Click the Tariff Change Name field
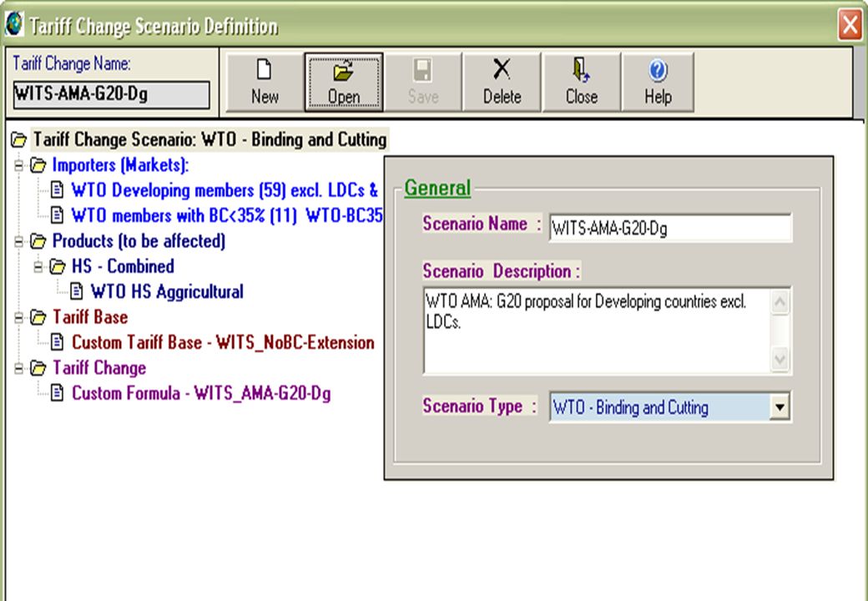This screenshot has height=601, width=868. [x=111, y=95]
